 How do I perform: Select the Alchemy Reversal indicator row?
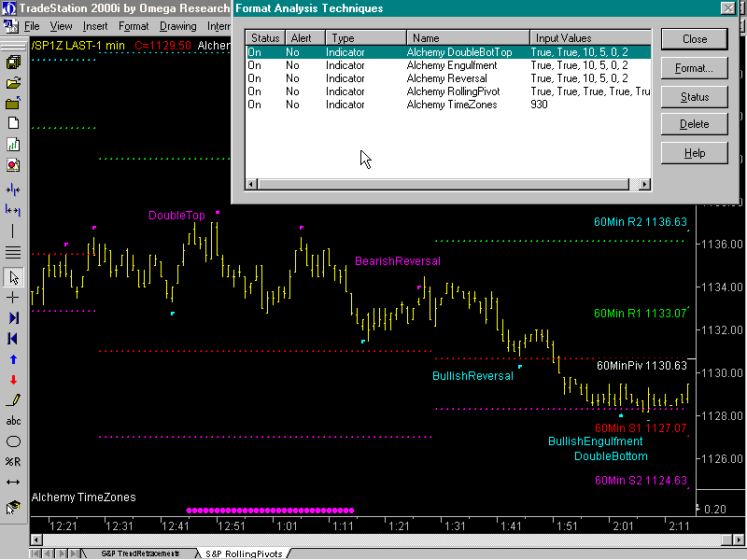click(x=448, y=78)
